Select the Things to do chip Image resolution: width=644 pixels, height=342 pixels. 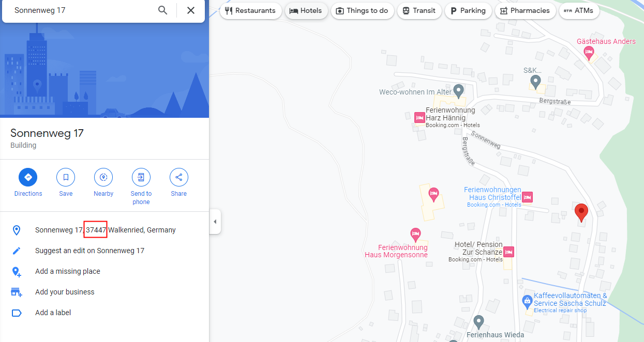point(363,11)
